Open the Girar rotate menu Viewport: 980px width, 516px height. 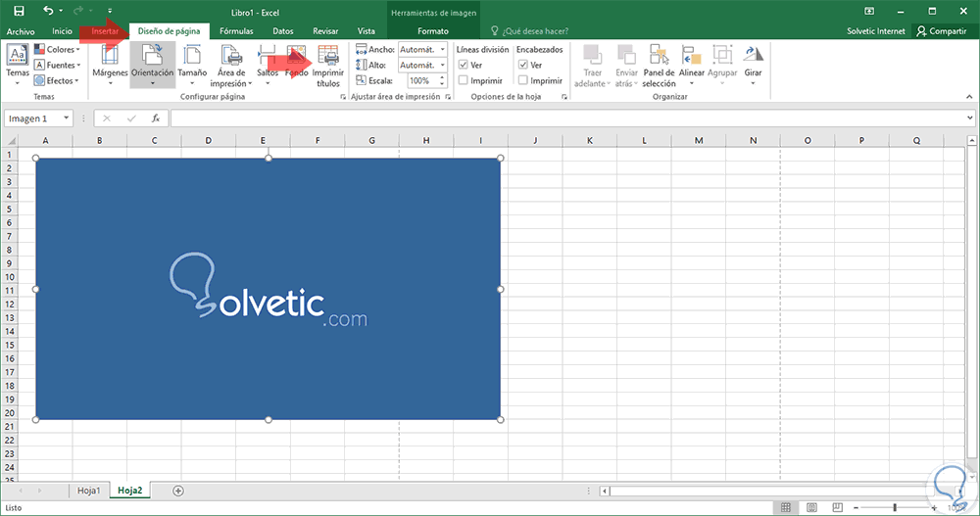(753, 65)
